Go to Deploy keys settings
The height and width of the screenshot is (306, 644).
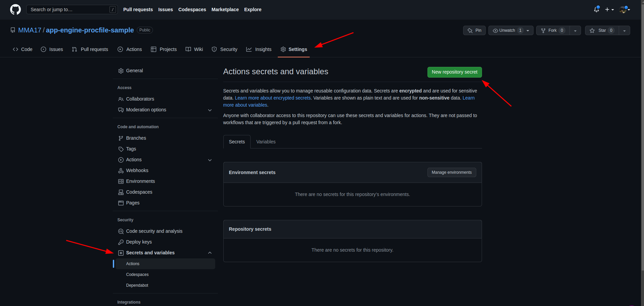tap(139, 242)
